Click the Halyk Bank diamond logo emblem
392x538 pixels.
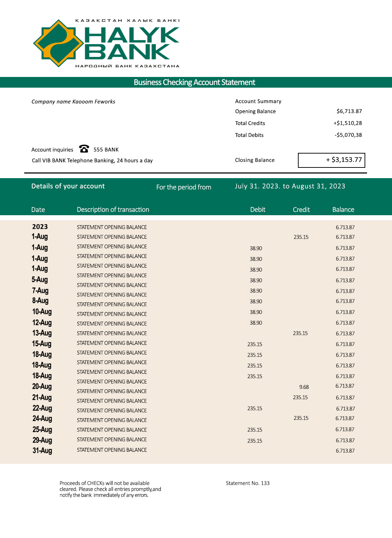pos(58,43)
